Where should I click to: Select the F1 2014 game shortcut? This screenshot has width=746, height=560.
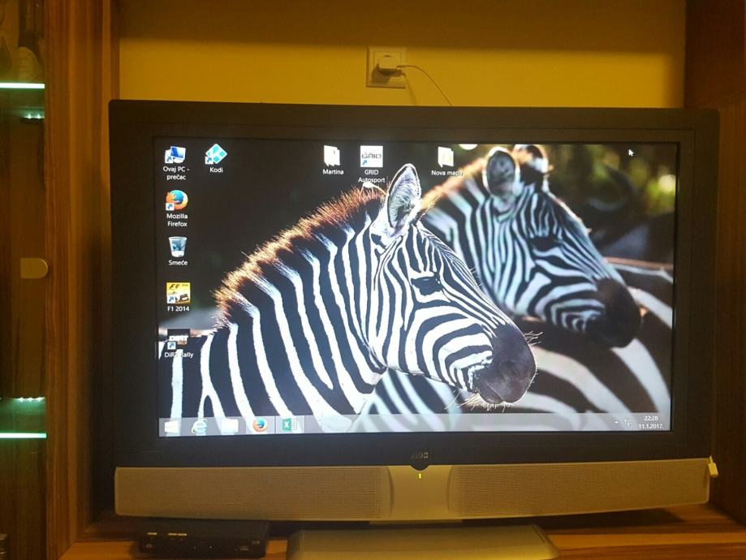tap(178, 297)
